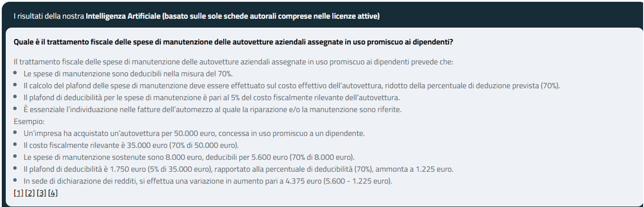The width and height of the screenshot is (644, 207).
Task: Click the line about "calcolo del plafond"
Action: tap(292, 85)
